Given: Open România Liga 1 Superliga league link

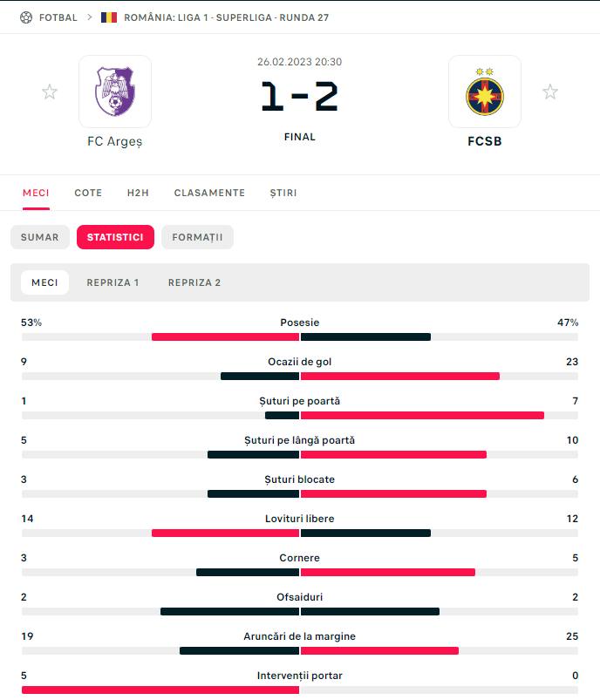Looking at the screenshot, I should (x=227, y=17).
